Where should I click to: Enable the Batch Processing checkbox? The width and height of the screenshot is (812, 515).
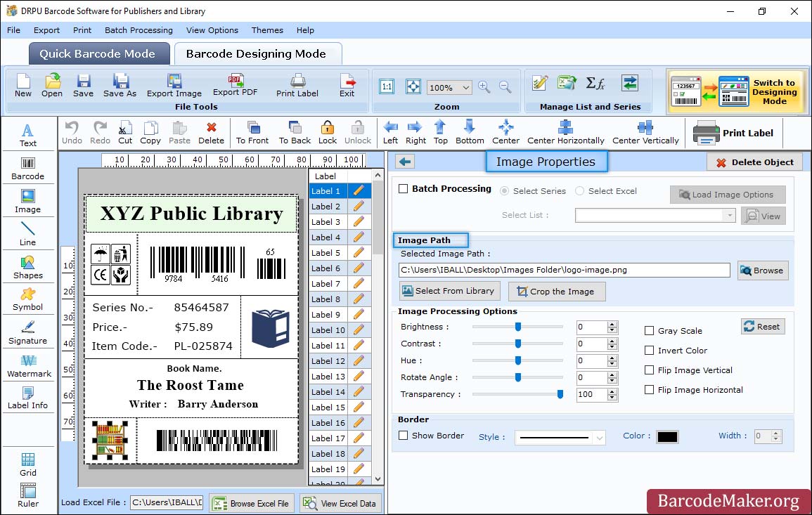point(404,189)
